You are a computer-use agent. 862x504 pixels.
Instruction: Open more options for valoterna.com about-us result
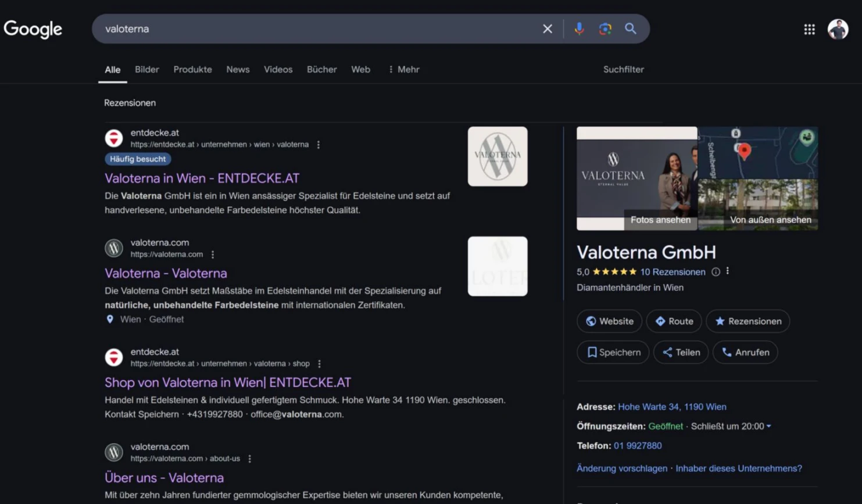click(x=250, y=459)
